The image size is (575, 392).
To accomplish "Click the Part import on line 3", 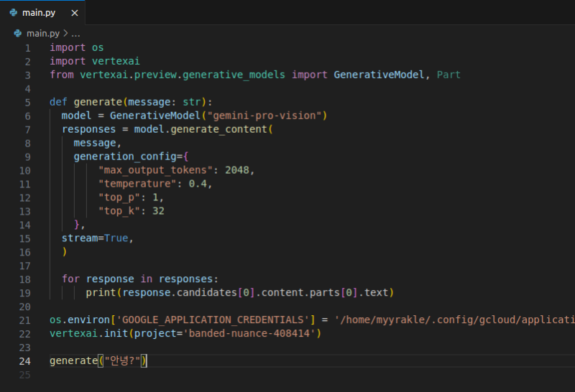I will pos(448,75).
